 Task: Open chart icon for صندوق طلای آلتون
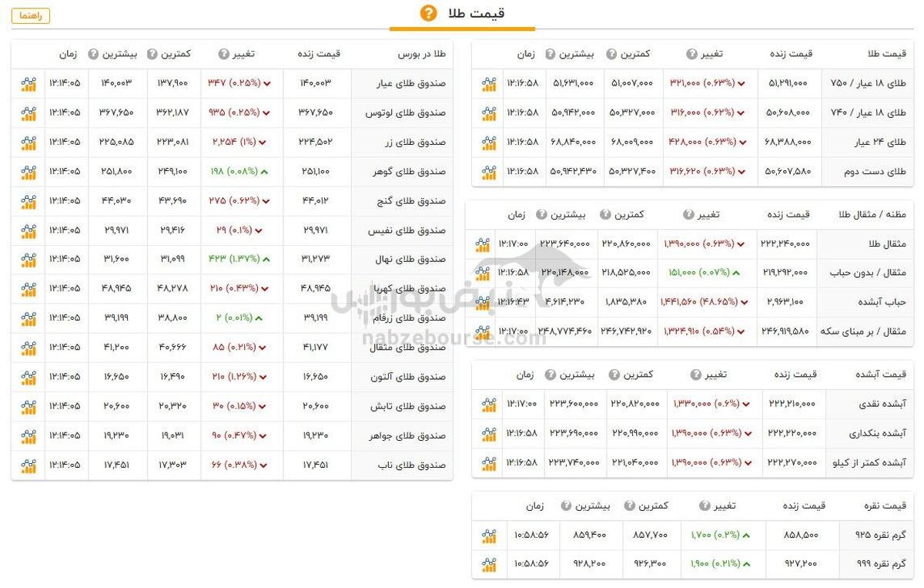point(28,378)
